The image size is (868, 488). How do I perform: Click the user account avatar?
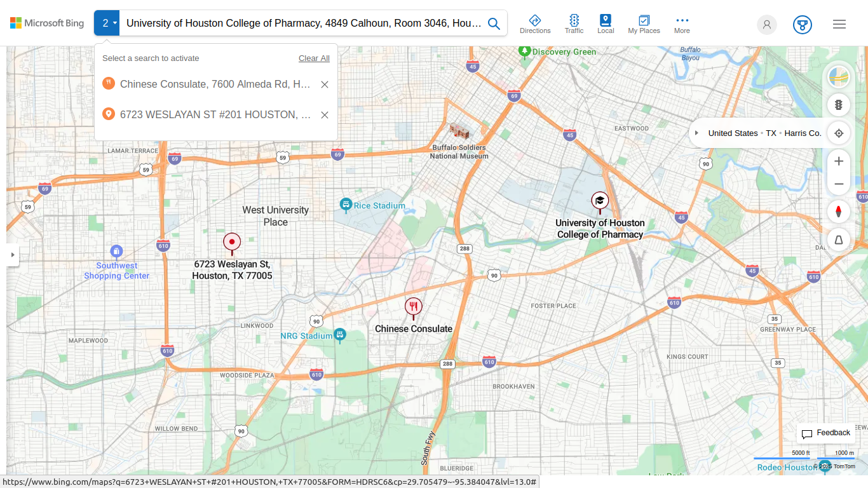point(767,25)
